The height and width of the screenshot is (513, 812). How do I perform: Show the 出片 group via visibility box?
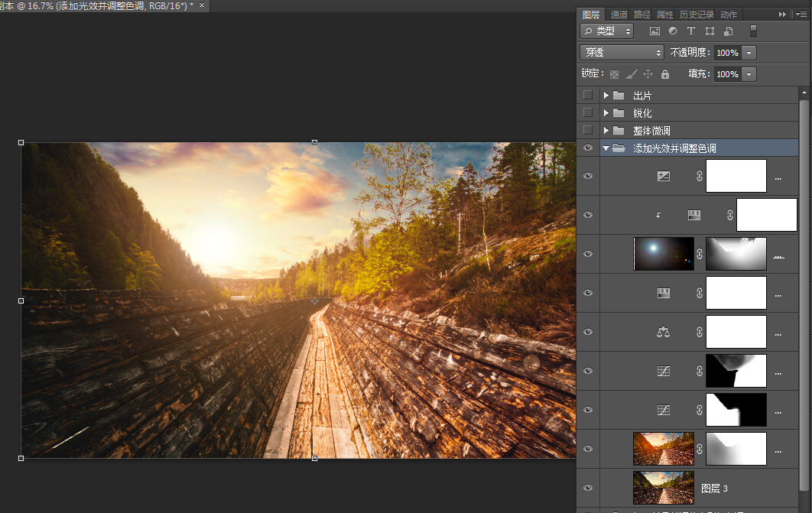(x=588, y=96)
